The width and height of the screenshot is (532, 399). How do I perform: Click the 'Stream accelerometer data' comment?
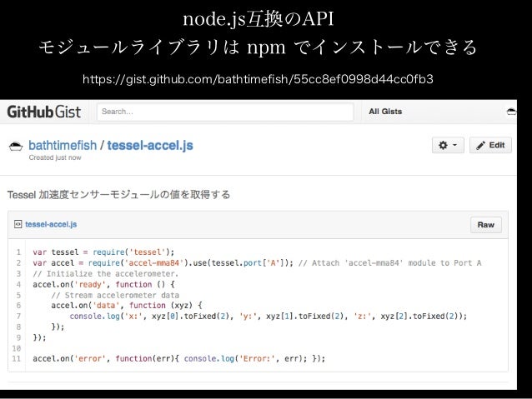point(115,295)
